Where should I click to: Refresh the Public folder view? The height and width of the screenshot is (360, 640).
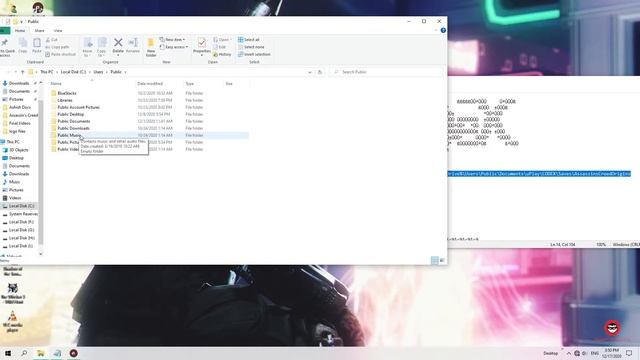(x=320, y=72)
